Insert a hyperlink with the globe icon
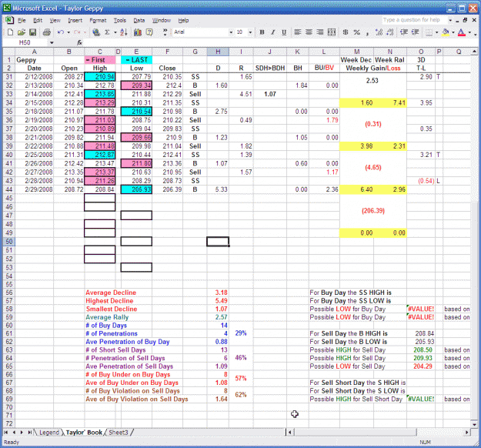This screenshot has height=448, width=481. point(96,32)
